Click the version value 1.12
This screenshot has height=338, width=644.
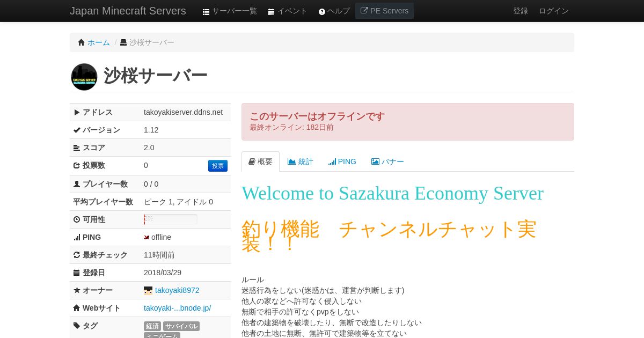point(151,130)
